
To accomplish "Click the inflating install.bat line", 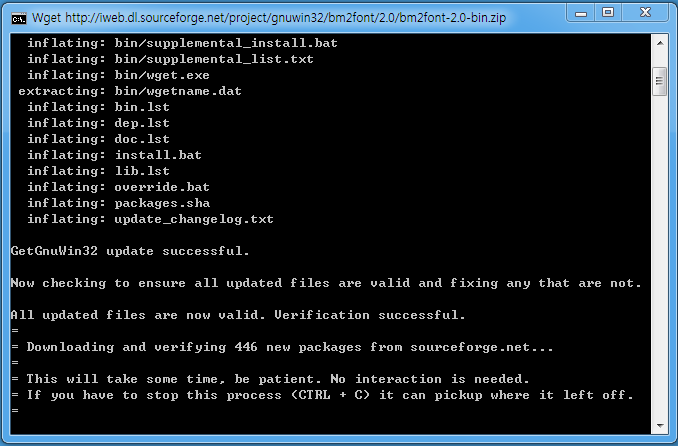I will [115, 155].
